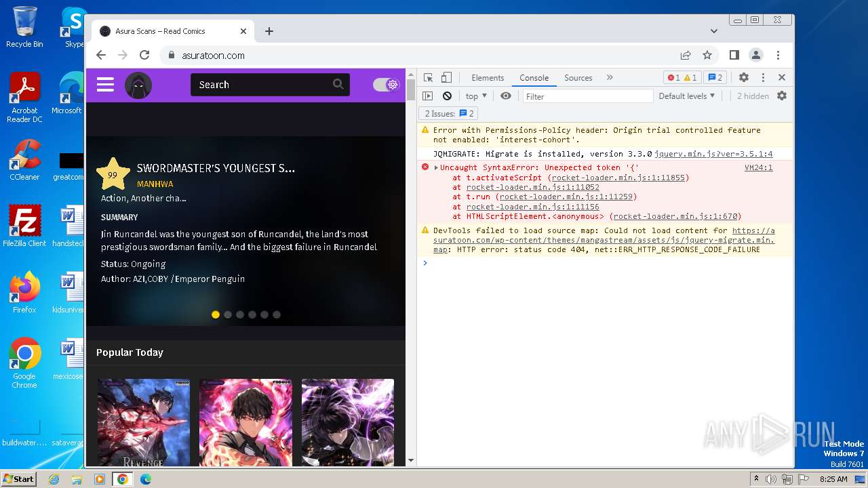Open the rocket-loader.min.js:1:670 link
The width and height of the screenshot is (868, 488).
(675, 216)
